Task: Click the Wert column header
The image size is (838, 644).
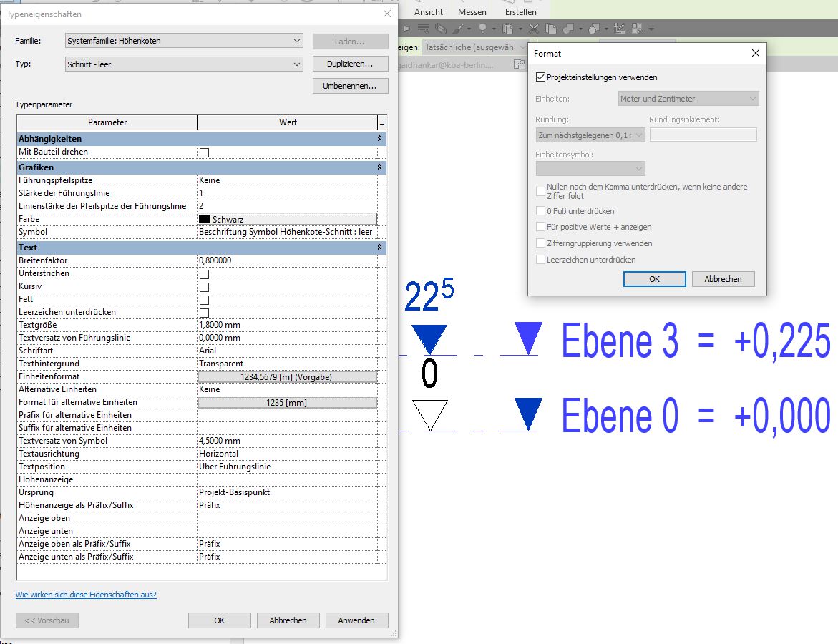Action: 288,122
